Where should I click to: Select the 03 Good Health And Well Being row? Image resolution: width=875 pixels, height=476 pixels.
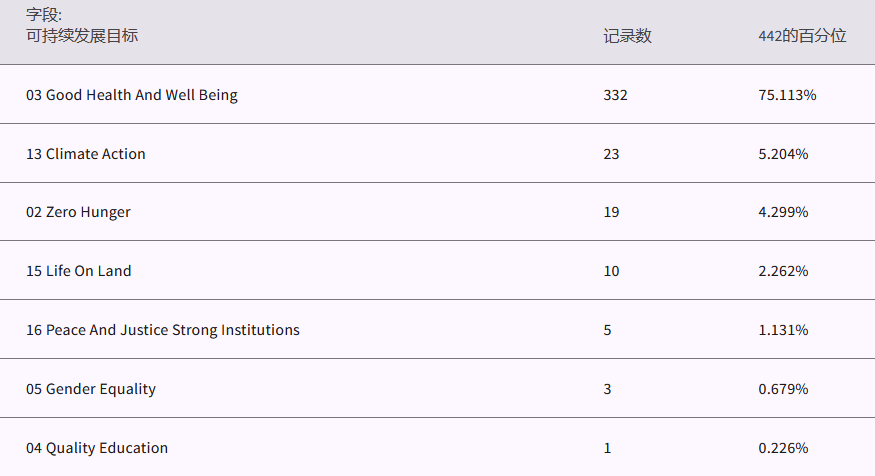pyautogui.click(x=132, y=95)
